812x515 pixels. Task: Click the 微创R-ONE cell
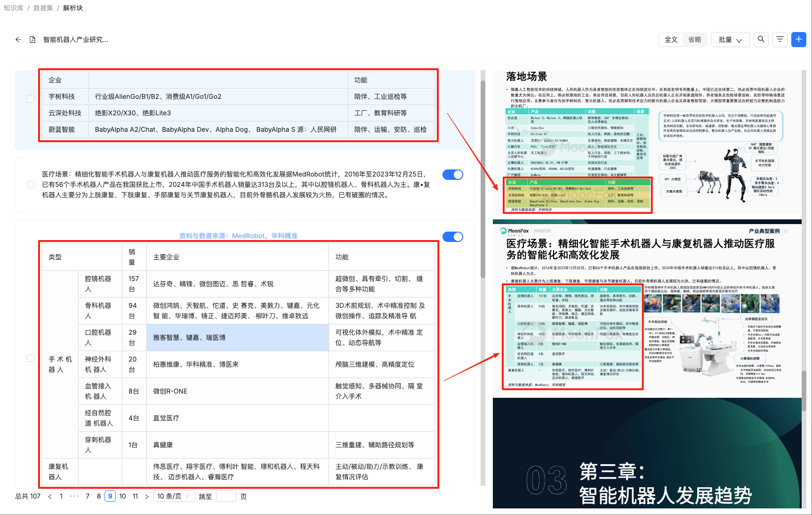pos(238,391)
